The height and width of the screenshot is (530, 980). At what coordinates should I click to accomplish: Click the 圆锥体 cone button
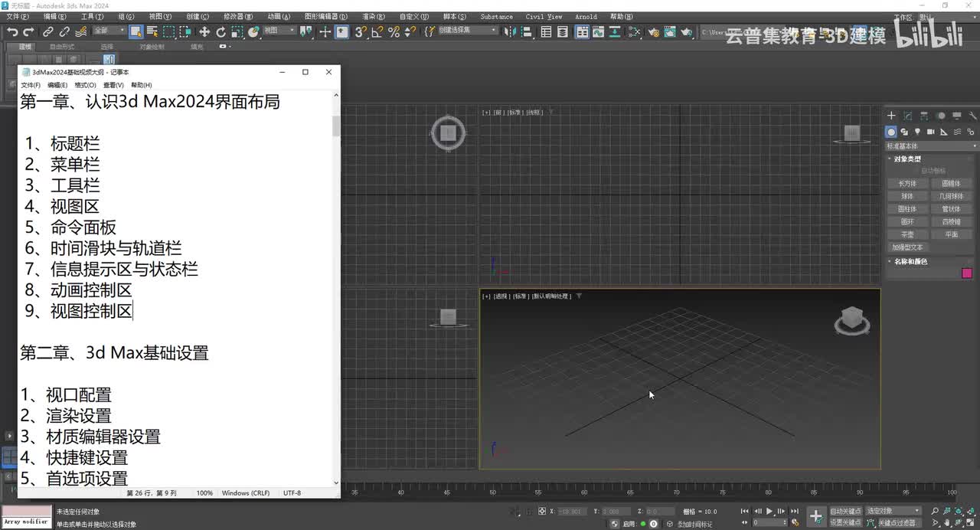tap(952, 183)
